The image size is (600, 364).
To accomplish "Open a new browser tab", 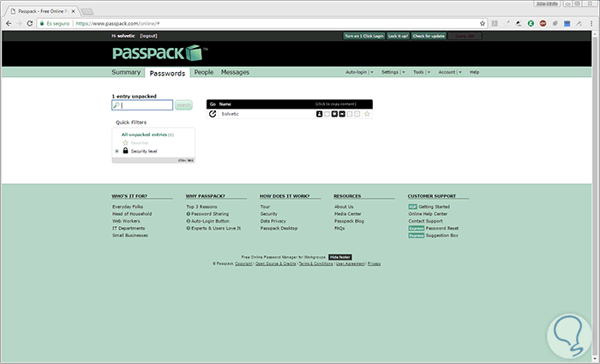I will [87, 11].
